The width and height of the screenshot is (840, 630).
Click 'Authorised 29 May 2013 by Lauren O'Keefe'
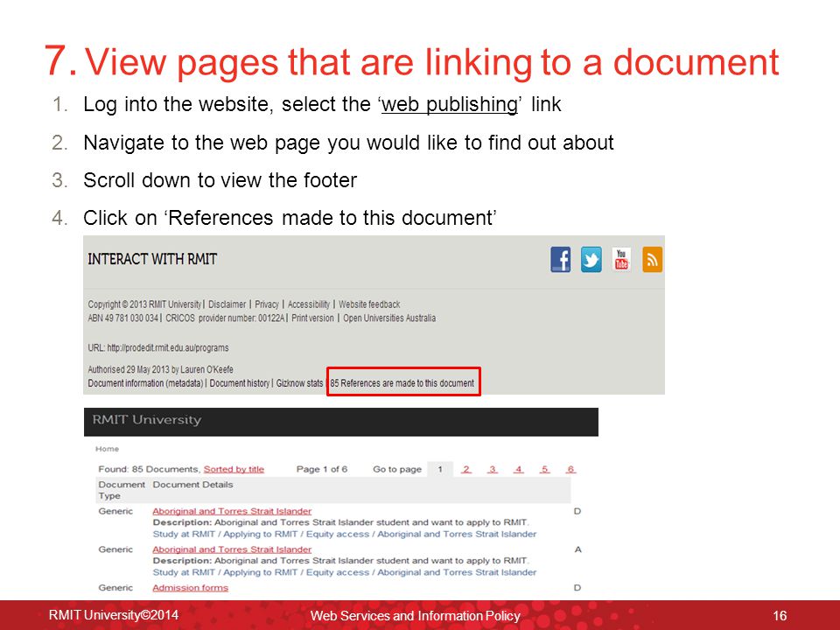coord(161,369)
